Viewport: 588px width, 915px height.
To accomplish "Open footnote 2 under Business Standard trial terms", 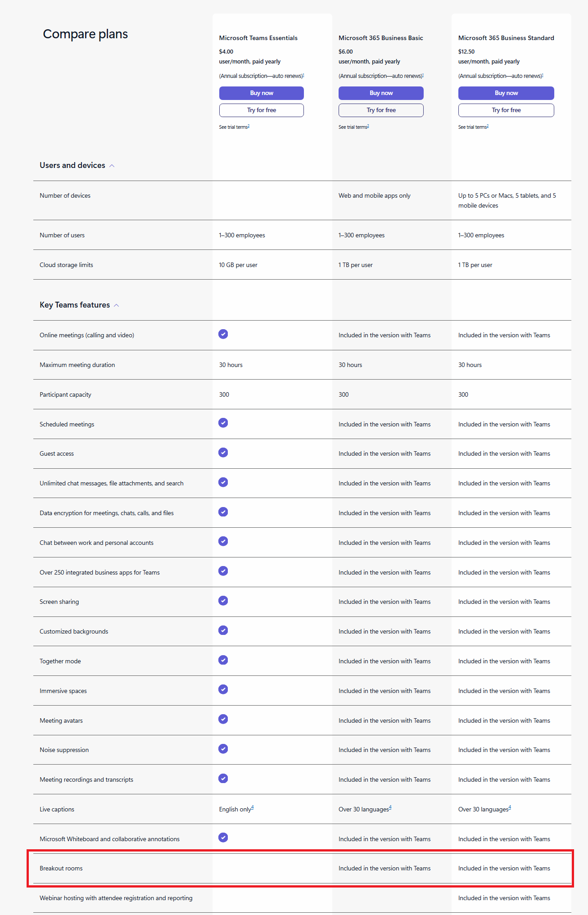I will click(x=488, y=126).
